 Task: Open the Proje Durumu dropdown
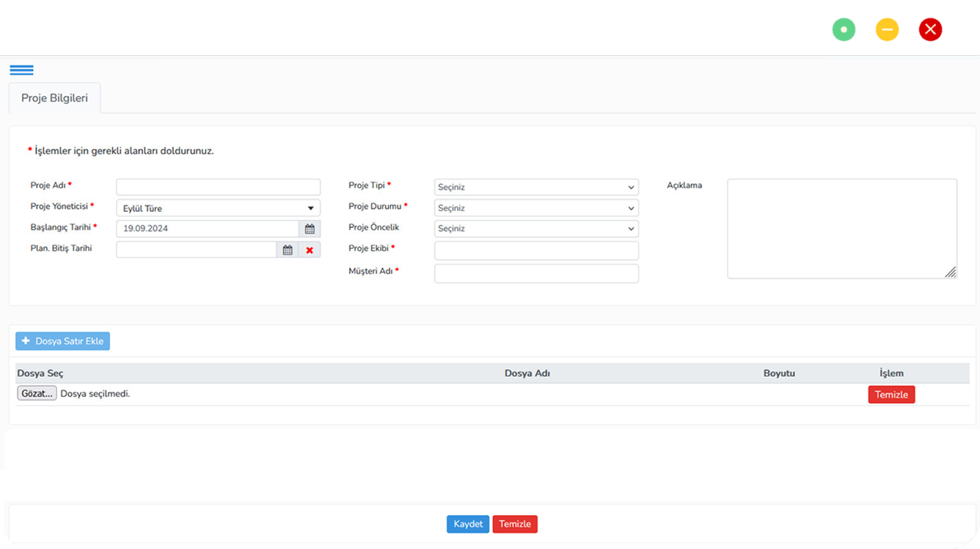[536, 208]
